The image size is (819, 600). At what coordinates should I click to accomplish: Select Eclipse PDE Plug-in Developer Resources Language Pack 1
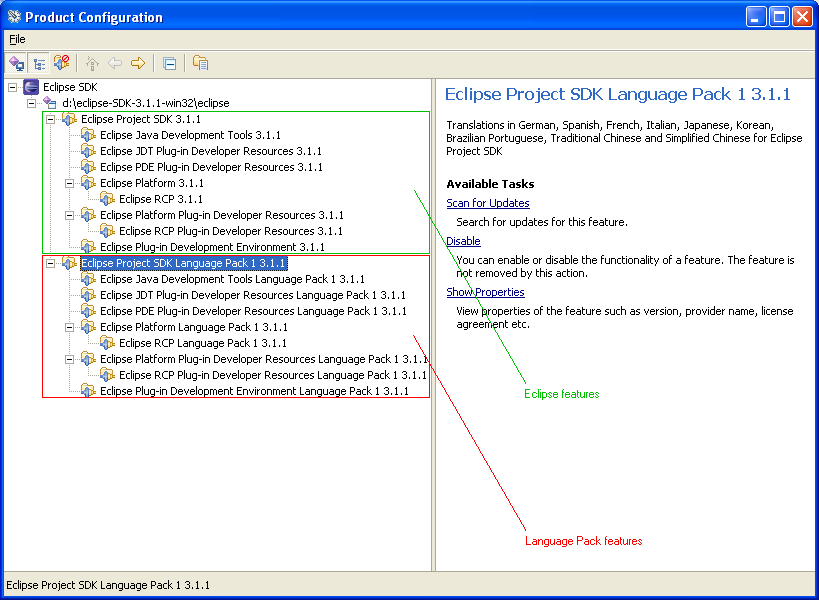[x=253, y=311]
